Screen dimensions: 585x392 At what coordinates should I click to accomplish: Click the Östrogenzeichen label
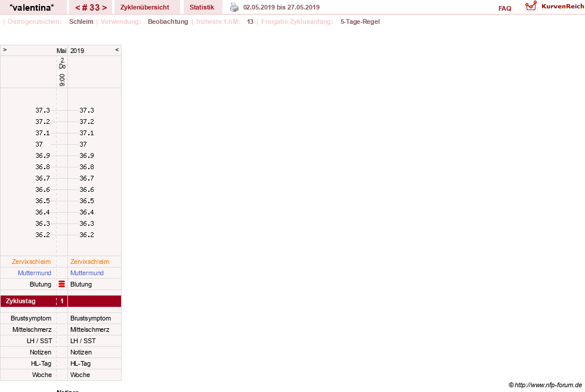[35, 21]
